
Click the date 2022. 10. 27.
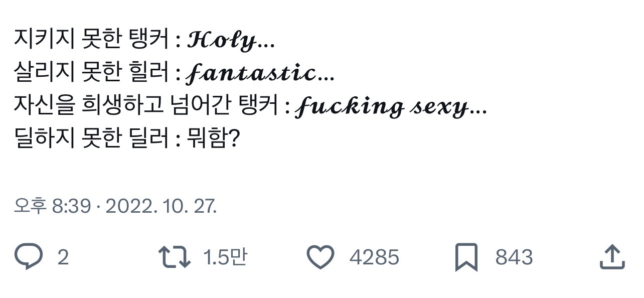point(162,206)
